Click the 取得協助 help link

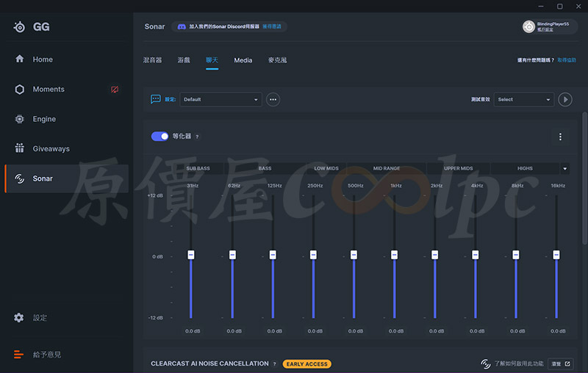567,60
